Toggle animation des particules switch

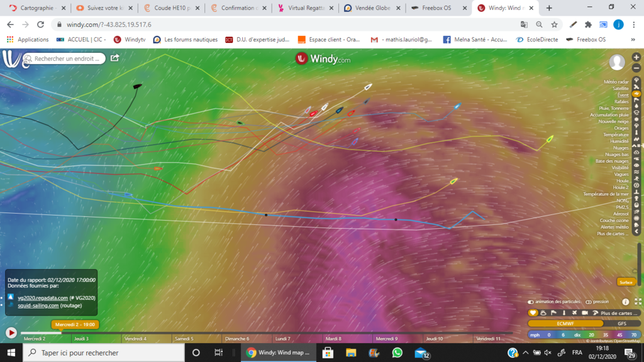(x=531, y=302)
